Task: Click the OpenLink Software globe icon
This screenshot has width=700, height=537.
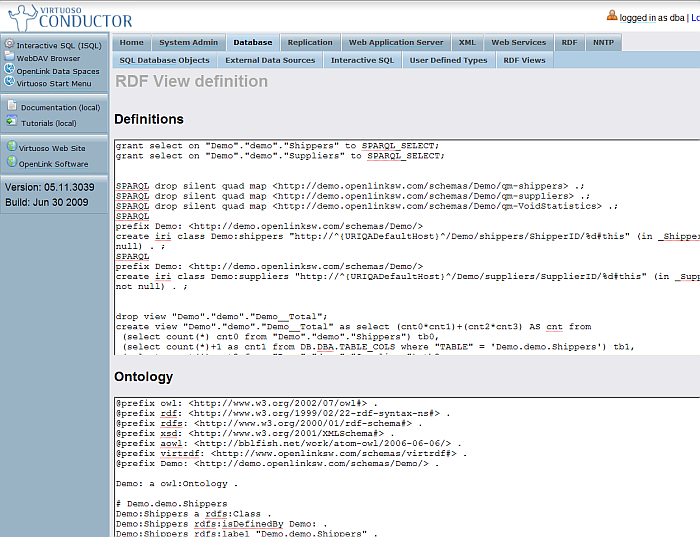Action: (x=12, y=163)
